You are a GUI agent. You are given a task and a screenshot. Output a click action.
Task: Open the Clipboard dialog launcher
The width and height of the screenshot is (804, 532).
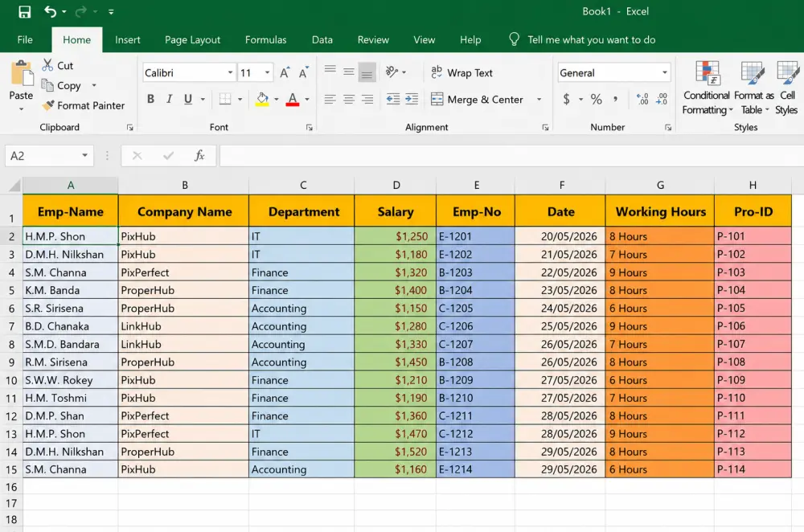[x=130, y=127]
